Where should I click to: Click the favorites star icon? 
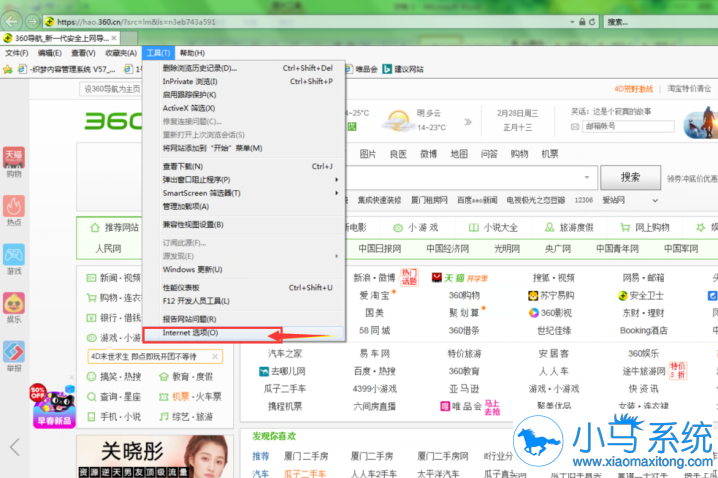8,69
